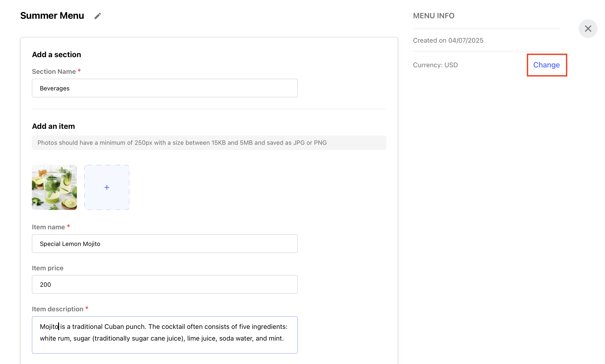Click the Item description label
The width and height of the screenshot is (605, 364).
coord(57,309)
